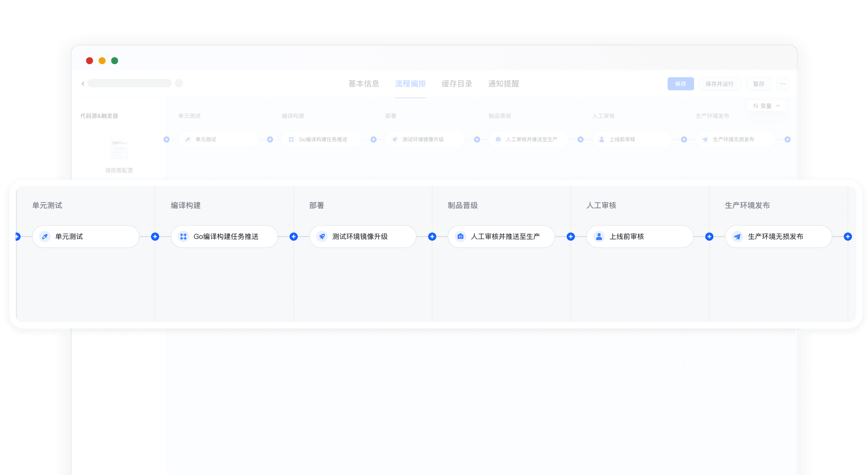Open the 上线前审核 node in enlarged panel
This screenshot has width=868, height=475.
640,237
